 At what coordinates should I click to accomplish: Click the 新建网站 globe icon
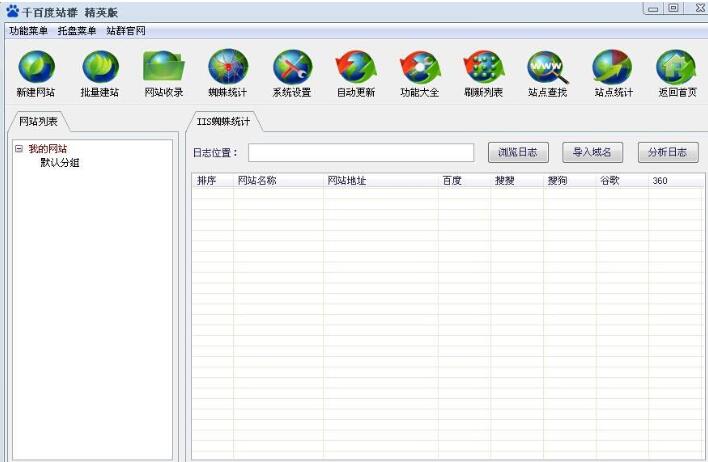[x=36, y=67]
